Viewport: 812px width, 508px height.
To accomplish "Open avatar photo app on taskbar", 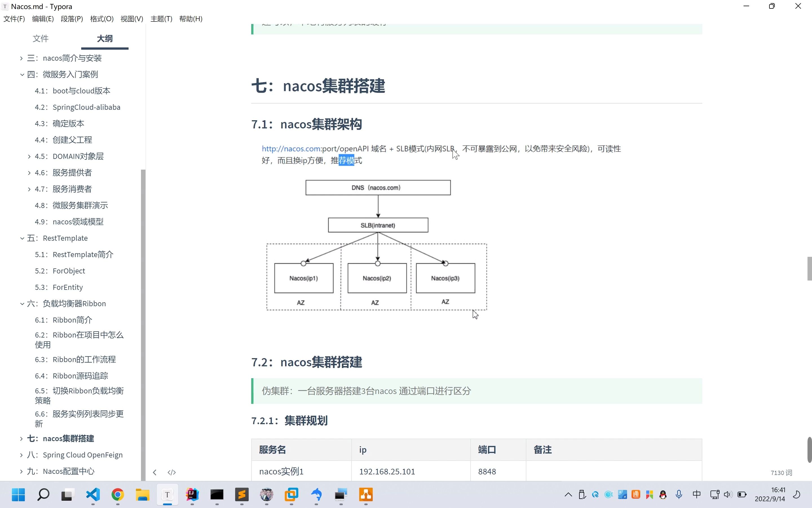I will [266, 494].
